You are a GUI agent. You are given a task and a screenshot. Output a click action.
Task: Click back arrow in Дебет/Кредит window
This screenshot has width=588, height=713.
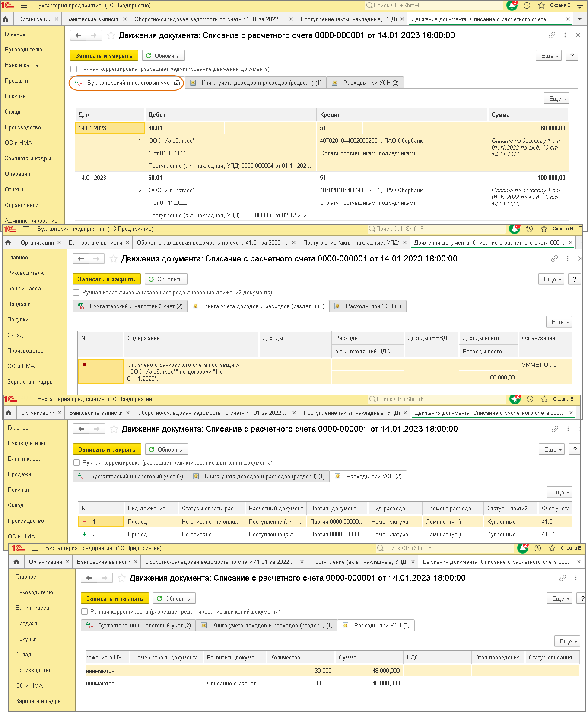(78, 35)
